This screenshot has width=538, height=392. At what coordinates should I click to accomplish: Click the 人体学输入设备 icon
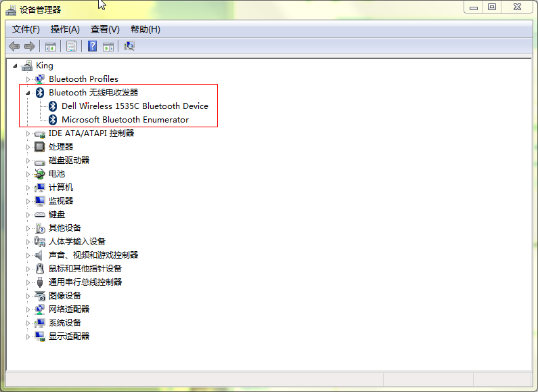tap(39, 242)
